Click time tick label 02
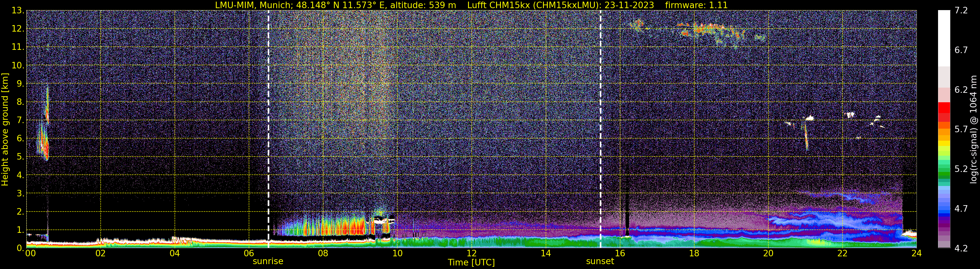 pyautogui.click(x=100, y=253)
